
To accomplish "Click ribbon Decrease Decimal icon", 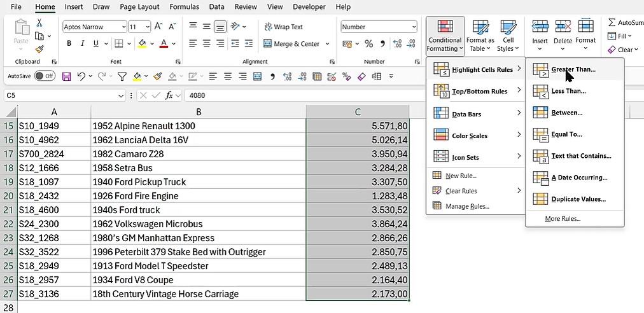I will (410, 43).
